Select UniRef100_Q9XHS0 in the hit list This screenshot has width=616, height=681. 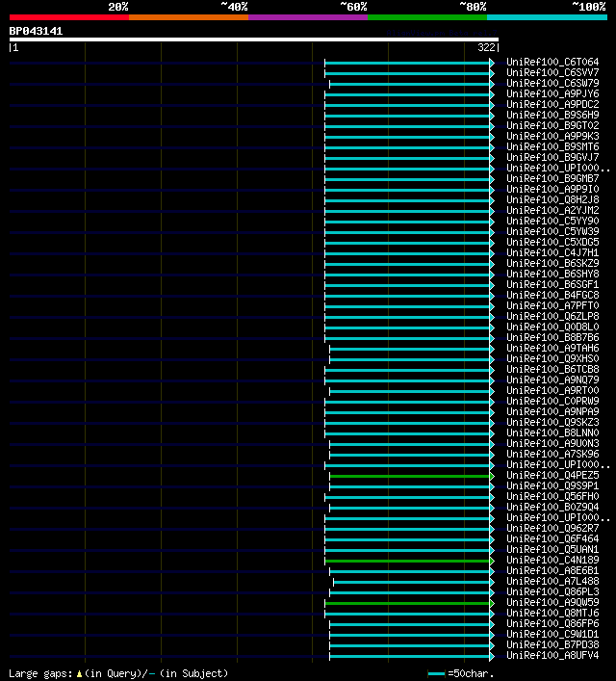[552, 358]
